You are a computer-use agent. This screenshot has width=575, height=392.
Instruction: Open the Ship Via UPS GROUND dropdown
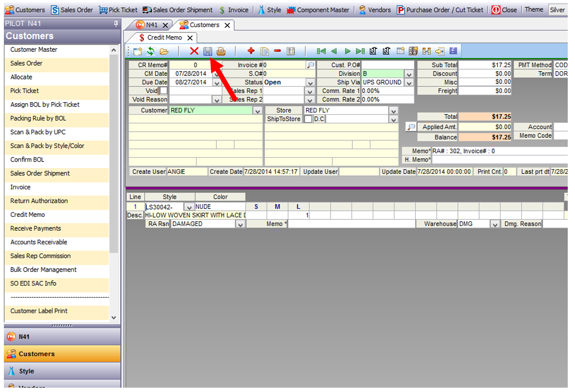[409, 83]
